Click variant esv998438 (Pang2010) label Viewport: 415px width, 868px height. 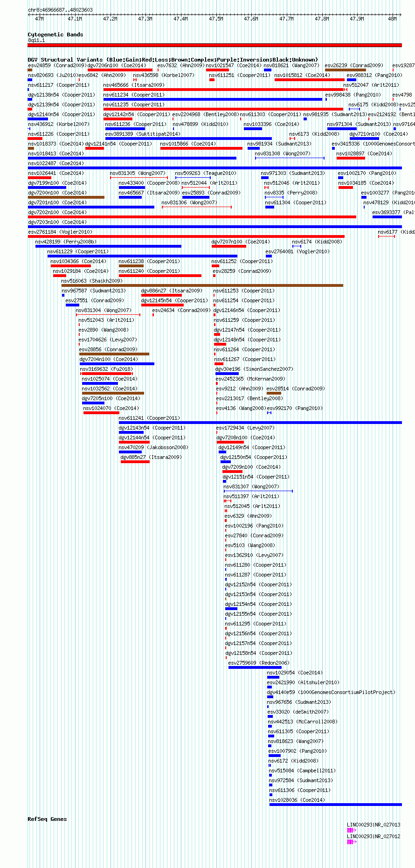click(x=353, y=95)
